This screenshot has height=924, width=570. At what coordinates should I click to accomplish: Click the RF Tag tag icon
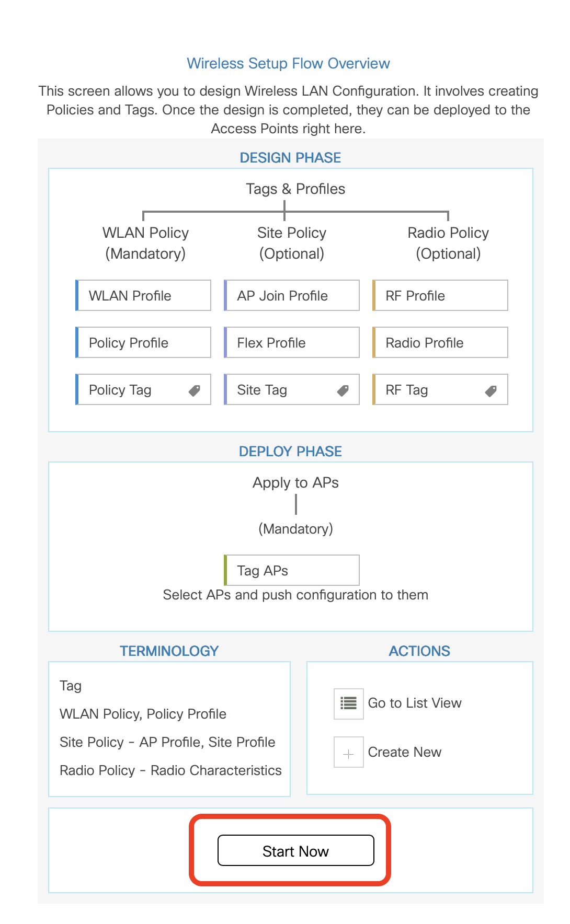pyautogui.click(x=491, y=391)
